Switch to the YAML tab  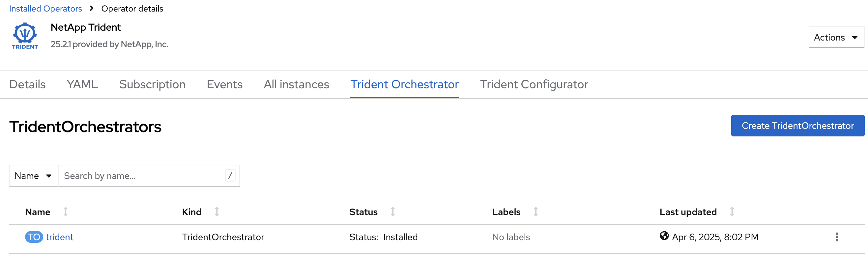82,85
